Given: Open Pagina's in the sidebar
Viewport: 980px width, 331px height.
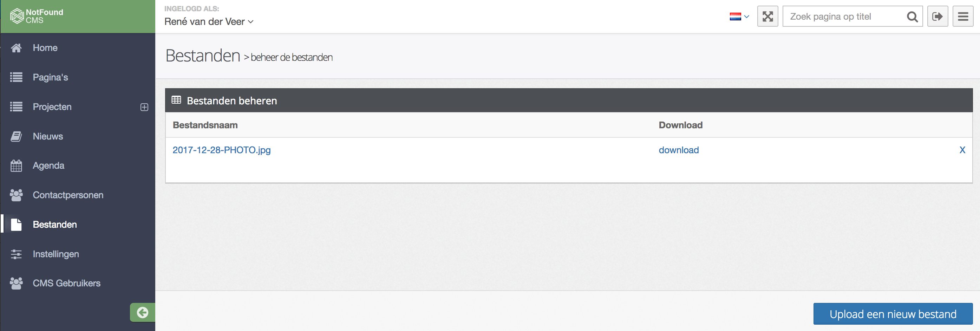Looking at the screenshot, I should (50, 77).
